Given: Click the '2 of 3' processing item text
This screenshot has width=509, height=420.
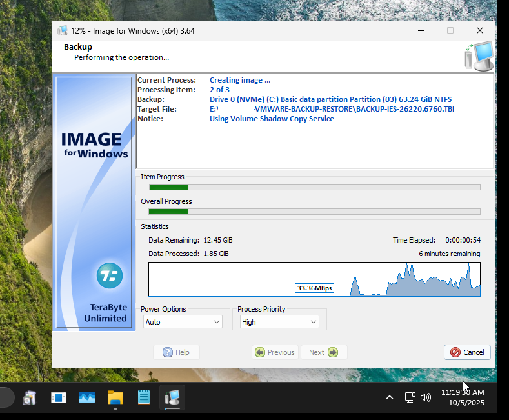Looking at the screenshot, I should tap(219, 90).
